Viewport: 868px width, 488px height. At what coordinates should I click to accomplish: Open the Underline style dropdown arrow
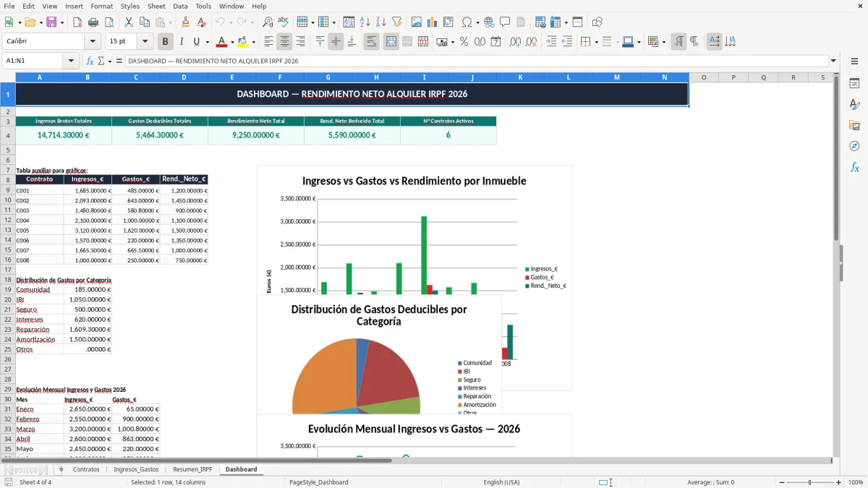click(x=207, y=42)
